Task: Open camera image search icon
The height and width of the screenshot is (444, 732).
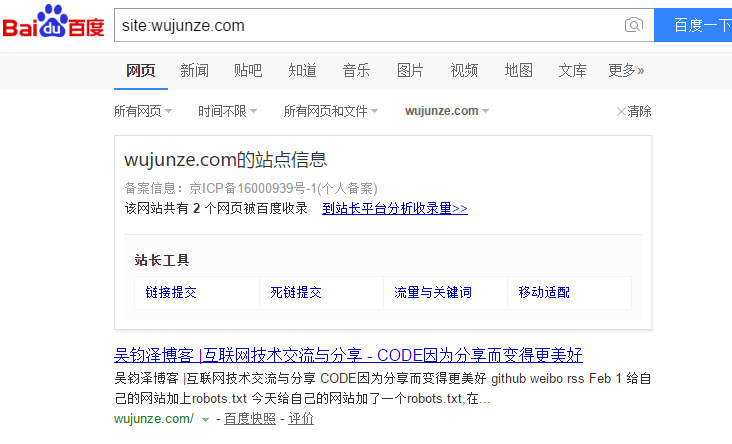Action: [633, 25]
